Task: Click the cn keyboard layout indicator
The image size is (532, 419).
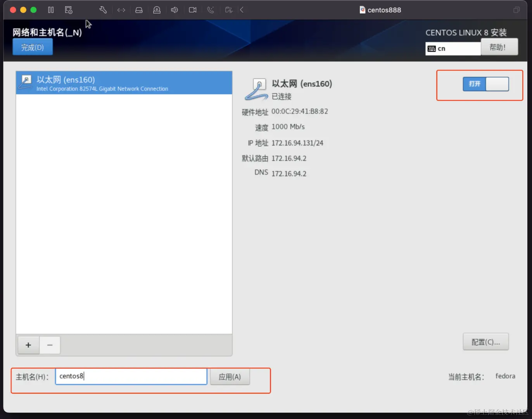Action: click(x=453, y=48)
